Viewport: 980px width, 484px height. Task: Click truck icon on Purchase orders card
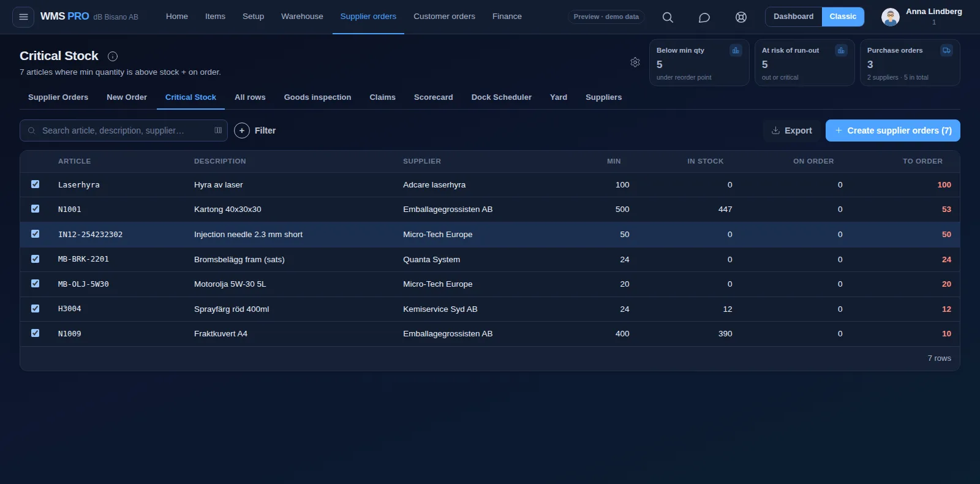pos(946,50)
